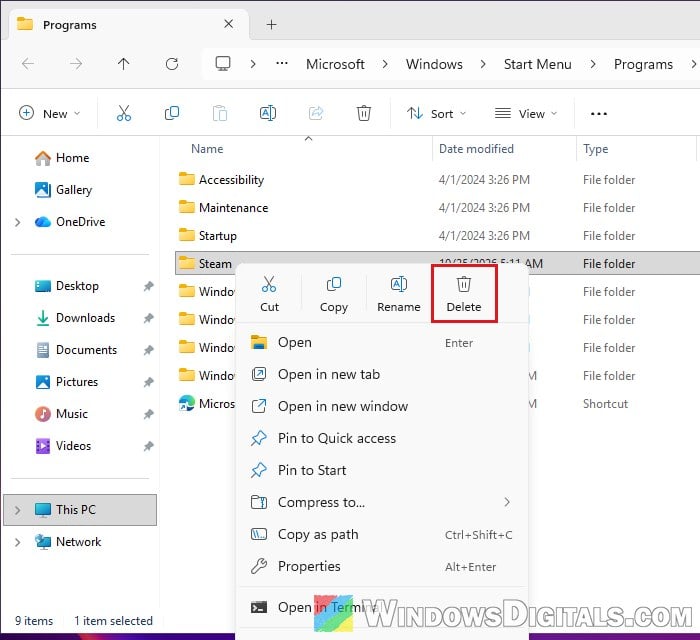The height and width of the screenshot is (640, 700).
Task: Expand chevron after Microsoft breadcrumb
Action: (x=385, y=64)
